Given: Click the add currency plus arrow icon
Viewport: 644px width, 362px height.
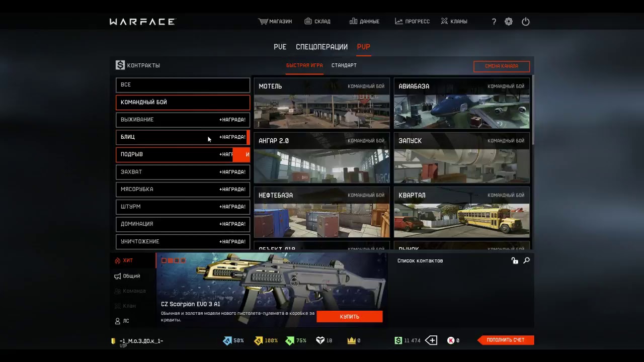Looking at the screenshot, I should click(431, 340).
